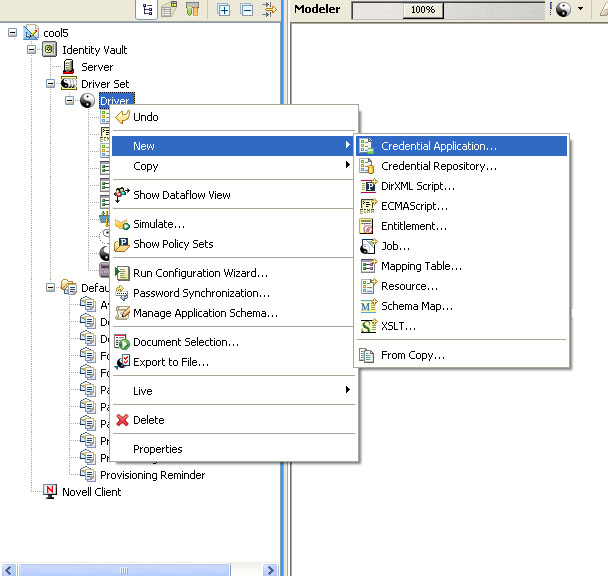This screenshot has width=608, height=576.
Task: Collapse the Driver Set tree node
Action: click(50, 84)
